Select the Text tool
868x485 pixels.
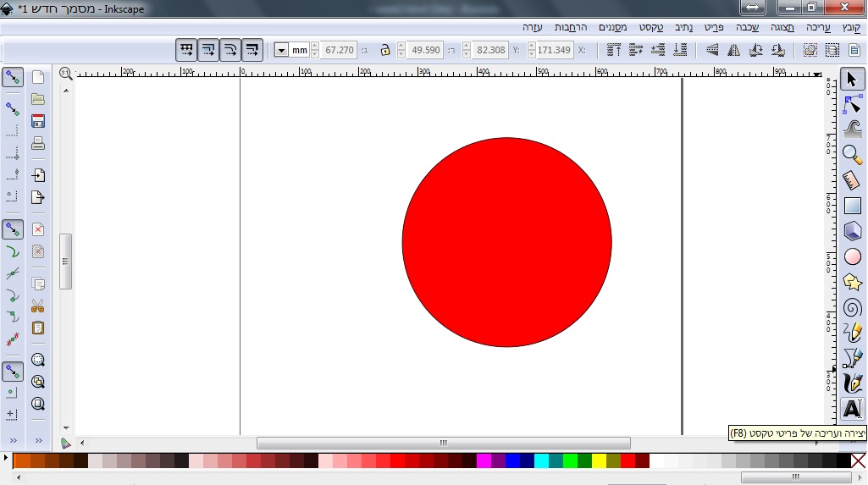point(852,409)
